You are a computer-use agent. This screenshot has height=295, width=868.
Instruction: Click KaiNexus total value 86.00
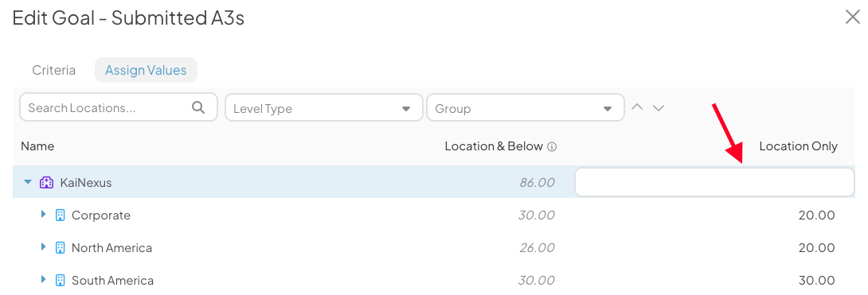(537, 182)
